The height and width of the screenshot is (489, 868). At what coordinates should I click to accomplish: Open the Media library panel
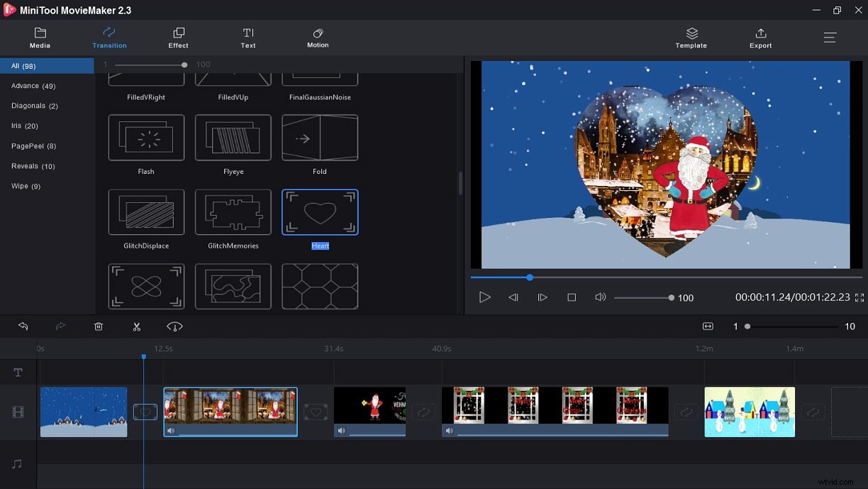click(x=40, y=37)
